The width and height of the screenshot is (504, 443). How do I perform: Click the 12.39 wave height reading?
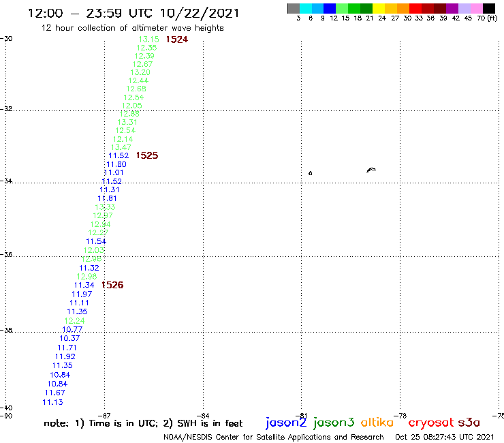[x=144, y=56]
